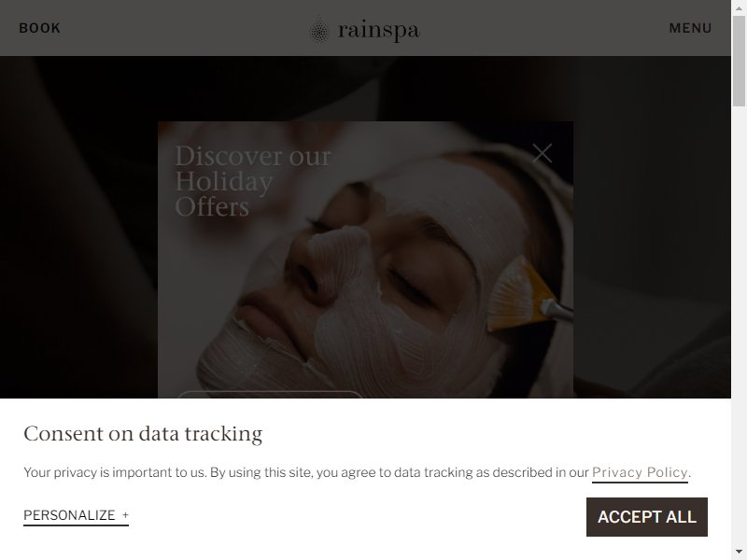Click the scrollbar down arrow
This screenshot has width=747, height=560.
[x=739, y=554]
